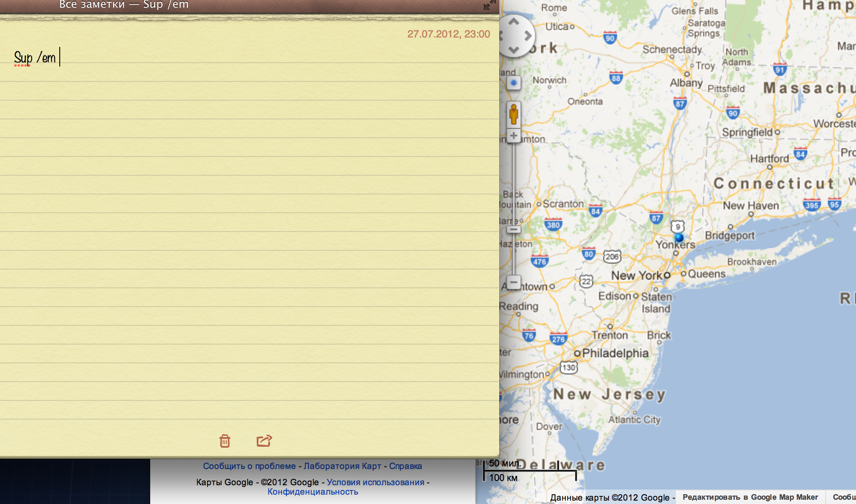Click the Schenectady city label
The image size is (856, 504).
point(672,49)
